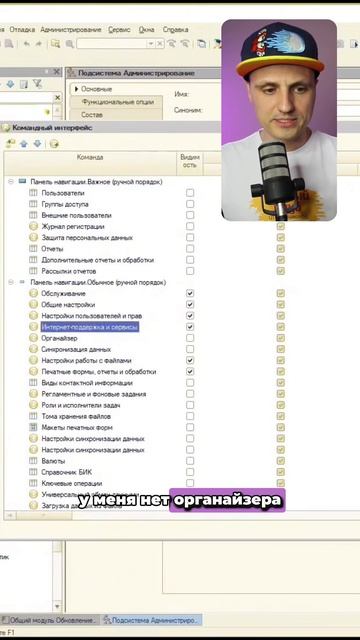Toggle visibility checkbox for Группы доступа
Viewport: 360px width, 640px height.
pos(190,204)
